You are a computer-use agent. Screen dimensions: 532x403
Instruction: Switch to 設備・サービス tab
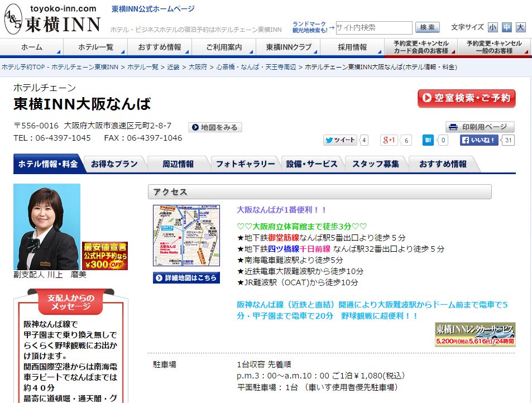[x=312, y=164]
